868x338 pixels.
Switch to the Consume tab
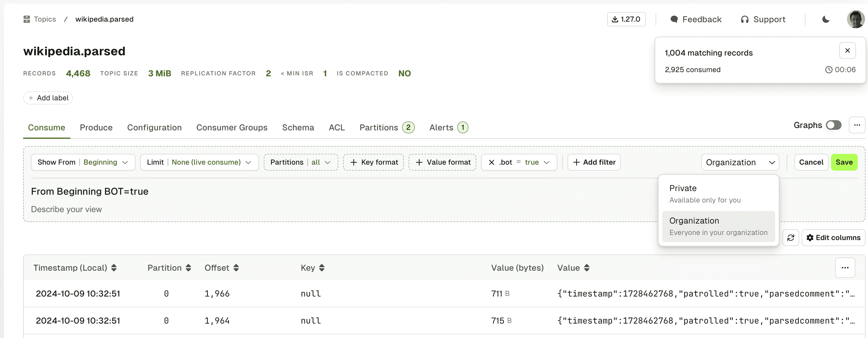(x=47, y=127)
